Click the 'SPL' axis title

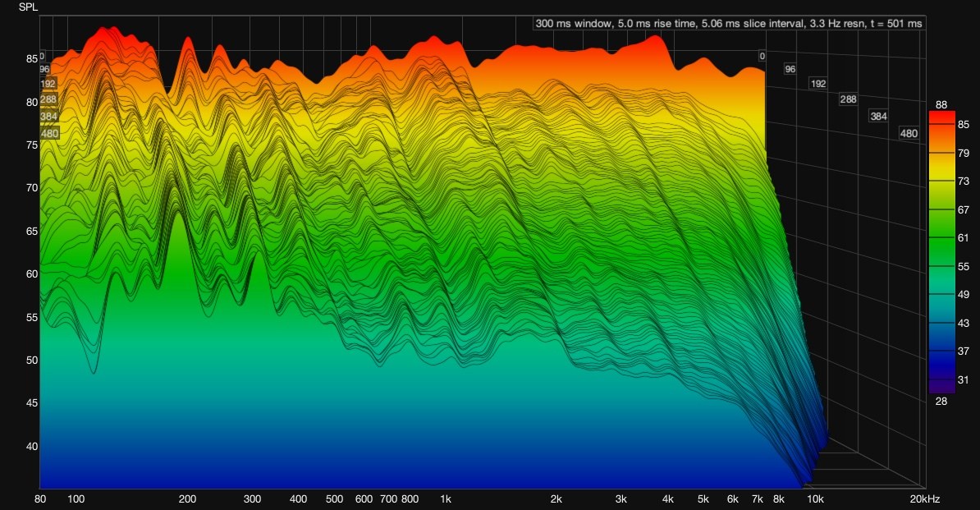click(28, 7)
